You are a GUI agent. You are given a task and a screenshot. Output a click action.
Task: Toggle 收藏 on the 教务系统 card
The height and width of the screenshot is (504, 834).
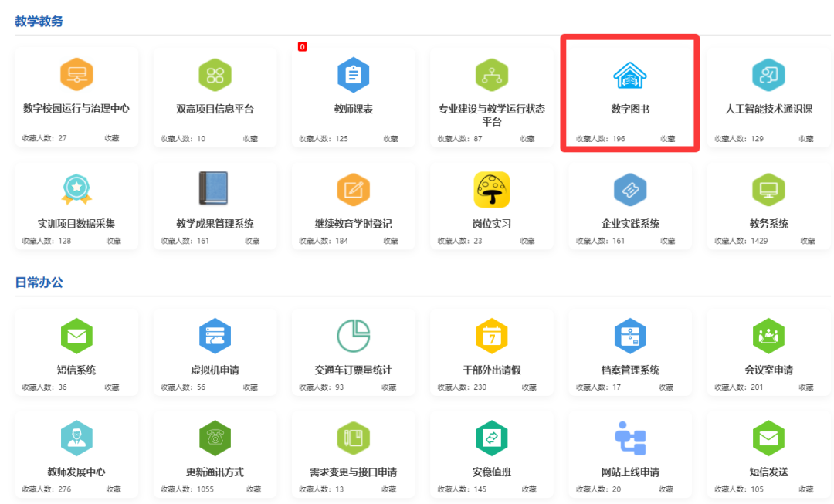[x=805, y=241]
